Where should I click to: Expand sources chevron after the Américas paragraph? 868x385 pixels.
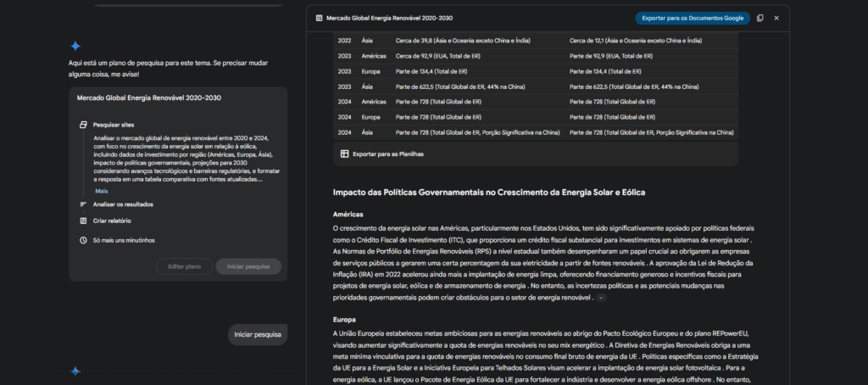click(x=601, y=298)
